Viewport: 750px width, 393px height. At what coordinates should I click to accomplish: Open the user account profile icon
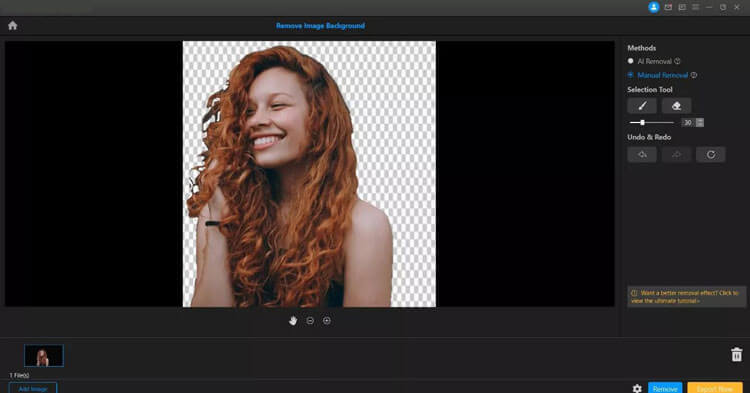(653, 7)
